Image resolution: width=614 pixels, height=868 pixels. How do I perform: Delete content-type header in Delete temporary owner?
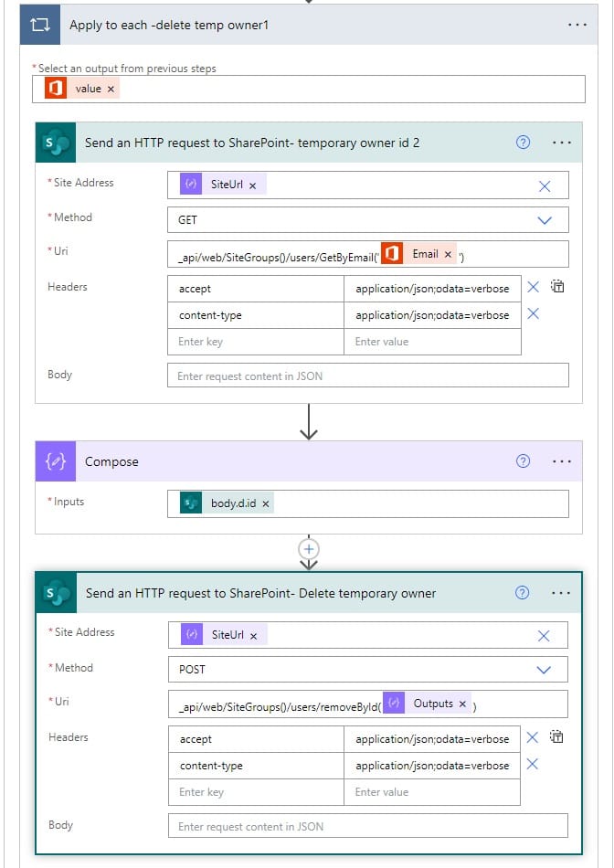coord(532,764)
